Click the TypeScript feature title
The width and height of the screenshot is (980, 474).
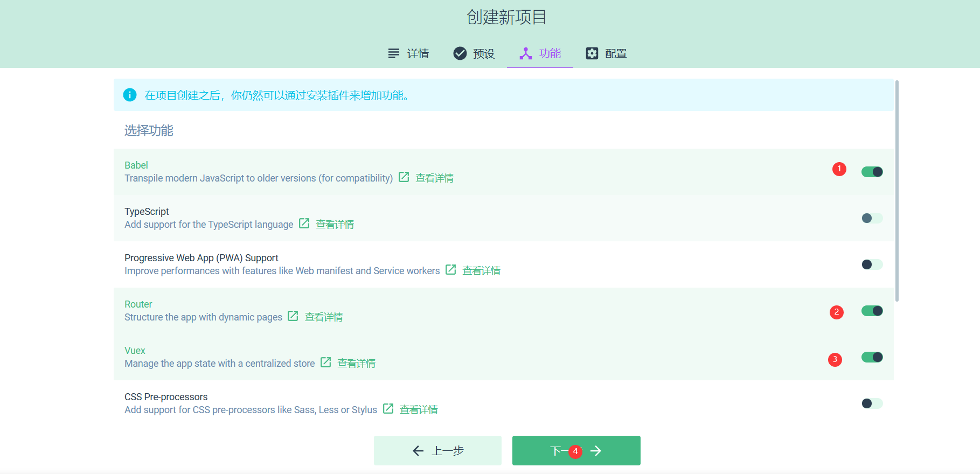tap(147, 211)
